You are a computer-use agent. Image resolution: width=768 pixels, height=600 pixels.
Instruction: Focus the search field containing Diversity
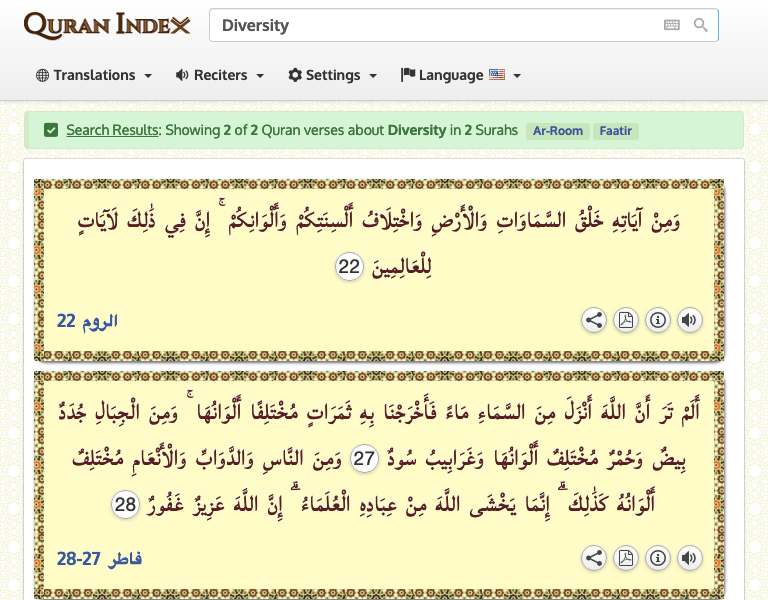tap(430, 25)
